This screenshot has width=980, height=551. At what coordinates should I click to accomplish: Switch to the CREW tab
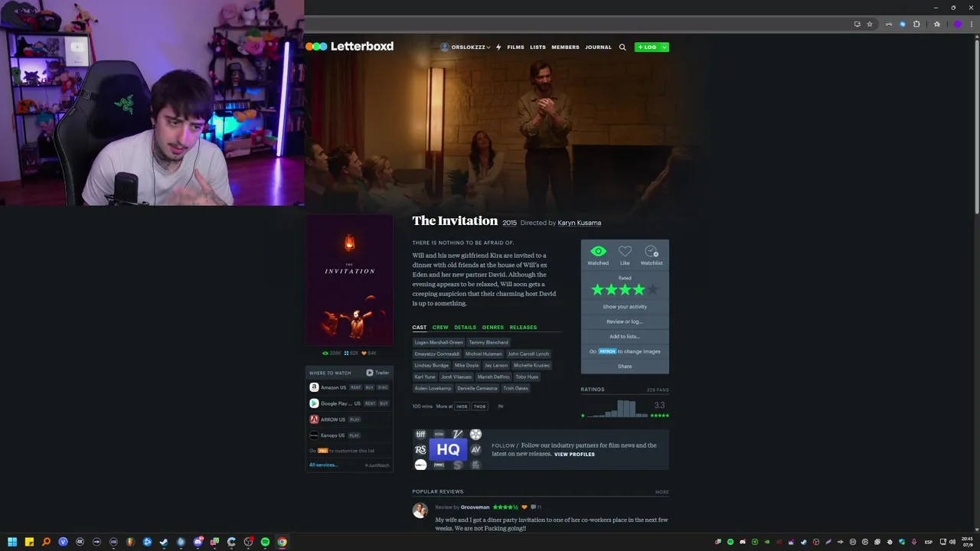pos(440,328)
